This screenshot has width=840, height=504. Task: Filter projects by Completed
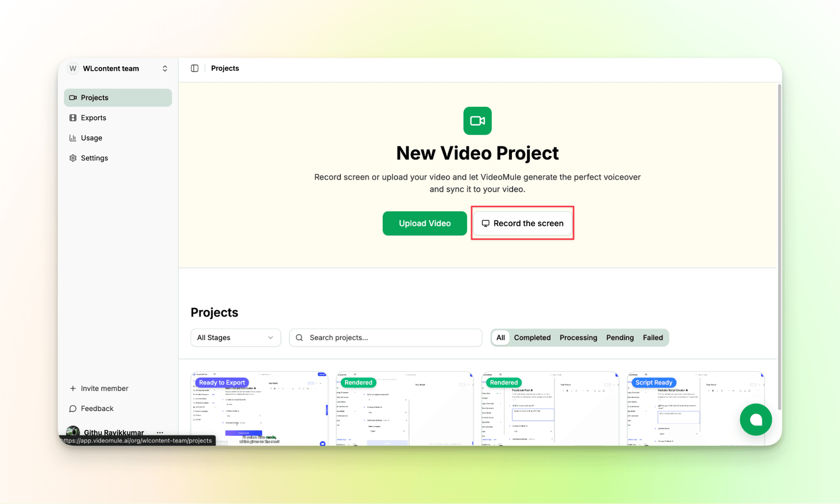coord(532,337)
